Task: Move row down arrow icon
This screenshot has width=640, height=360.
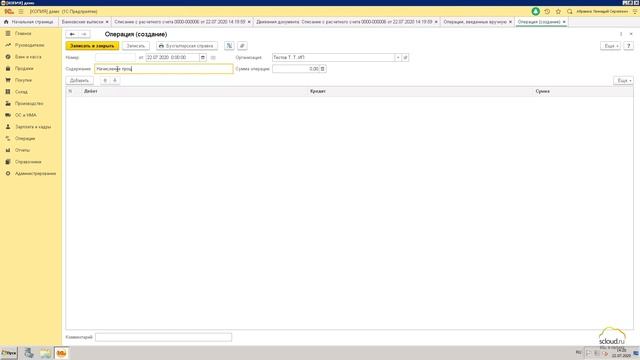Action: tap(115, 80)
